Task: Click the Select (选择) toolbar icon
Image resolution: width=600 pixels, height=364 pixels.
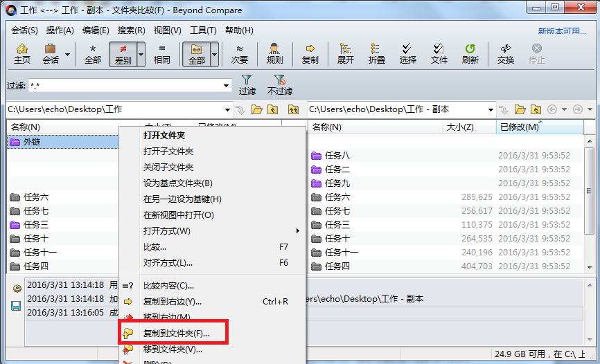Action: (x=407, y=54)
